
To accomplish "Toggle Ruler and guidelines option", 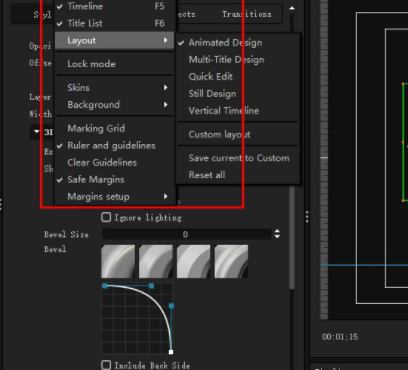I will tap(114, 146).
